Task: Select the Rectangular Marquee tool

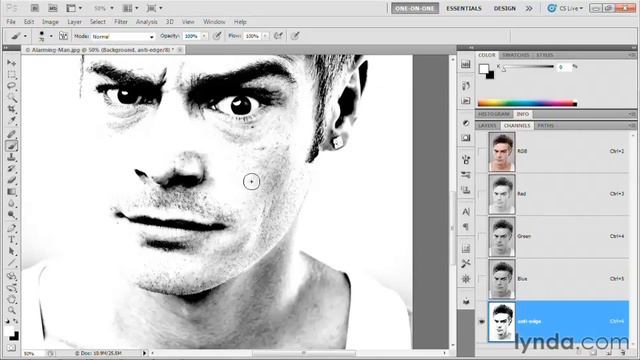Action: click(11, 75)
